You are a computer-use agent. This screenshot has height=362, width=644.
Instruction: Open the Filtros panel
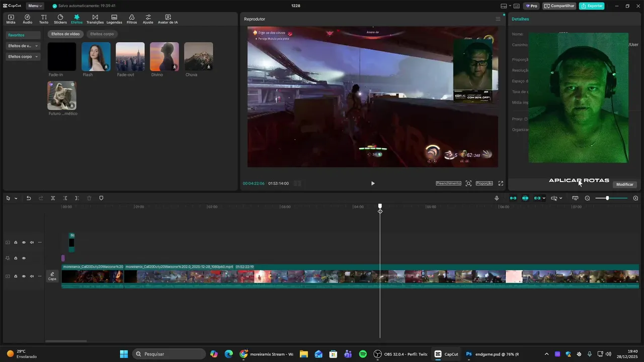132,19
